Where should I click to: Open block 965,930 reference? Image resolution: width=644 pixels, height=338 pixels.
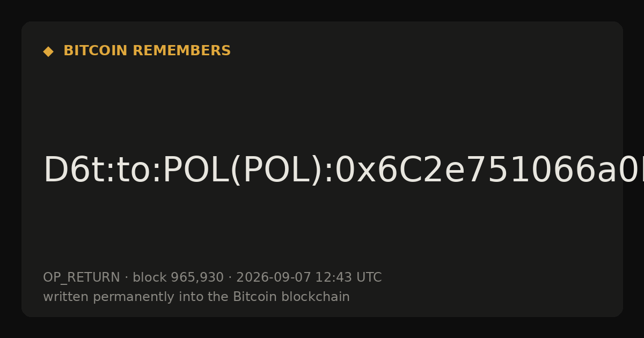178,277
